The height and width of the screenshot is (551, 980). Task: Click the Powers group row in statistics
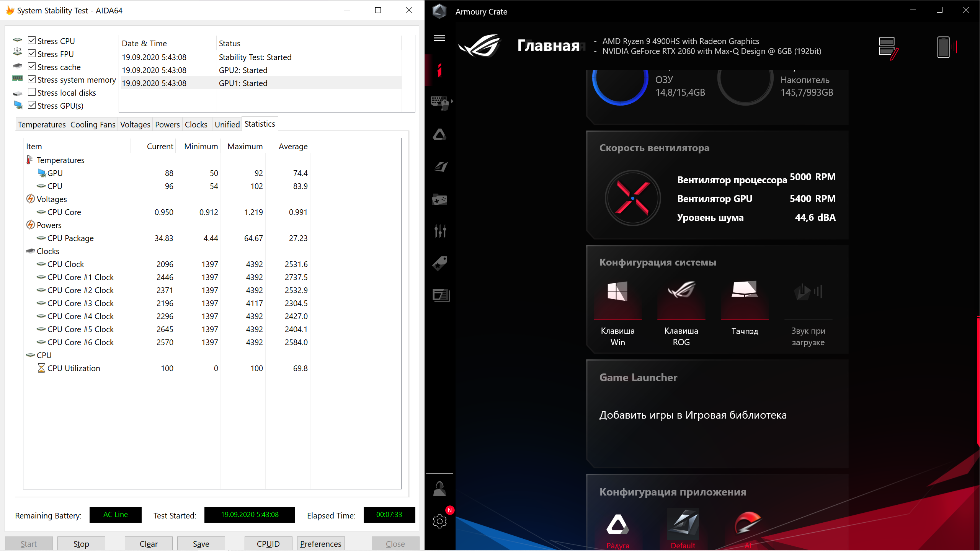pos(212,225)
